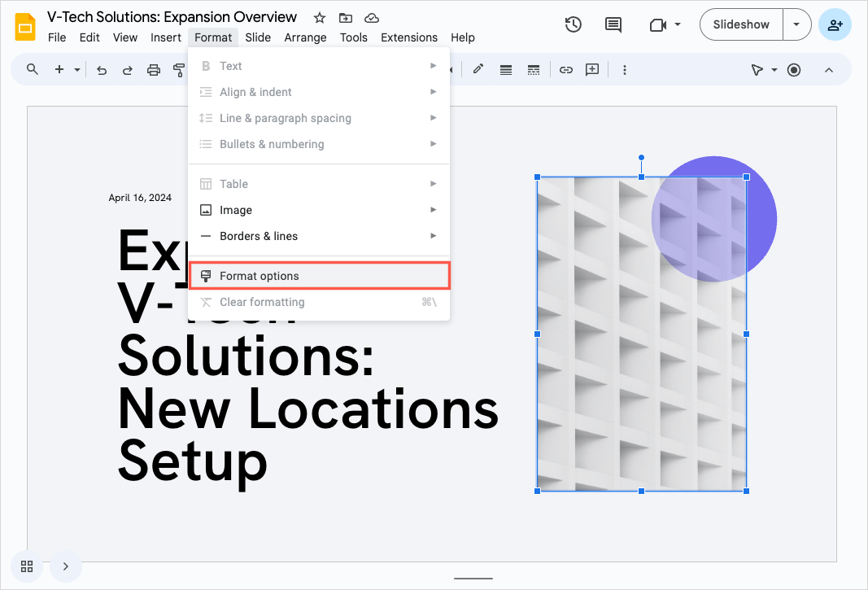Image resolution: width=868 pixels, height=590 pixels.
Task: Close the open Format menu
Action: pyautogui.click(x=213, y=37)
